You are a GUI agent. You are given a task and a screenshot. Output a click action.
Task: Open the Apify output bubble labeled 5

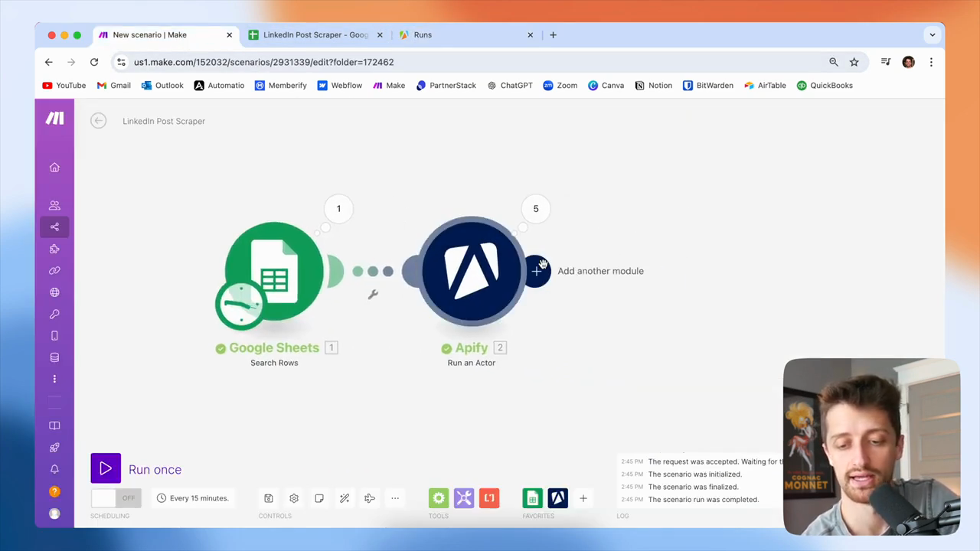coord(536,209)
